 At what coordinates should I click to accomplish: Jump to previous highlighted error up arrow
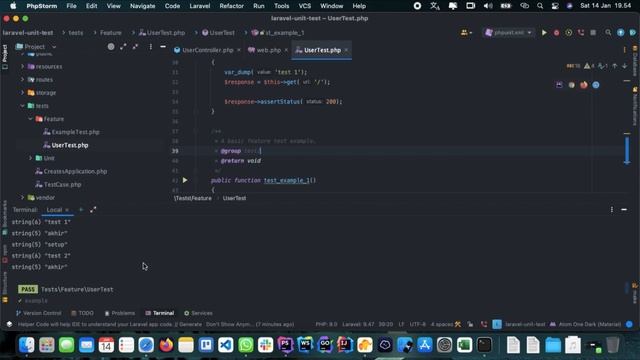pyautogui.click(x=615, y=66)
